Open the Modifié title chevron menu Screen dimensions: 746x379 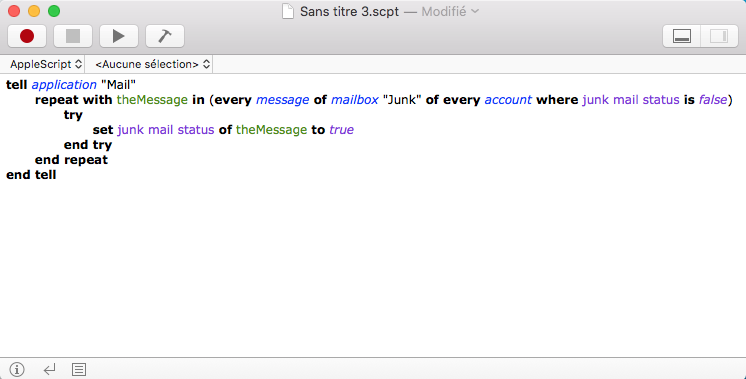click(x=475, y=11)
